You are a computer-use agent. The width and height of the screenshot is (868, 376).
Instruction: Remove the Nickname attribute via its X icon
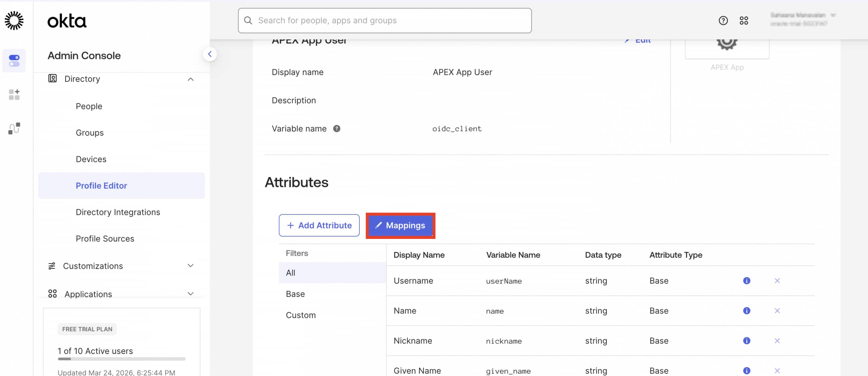point(777,340)
